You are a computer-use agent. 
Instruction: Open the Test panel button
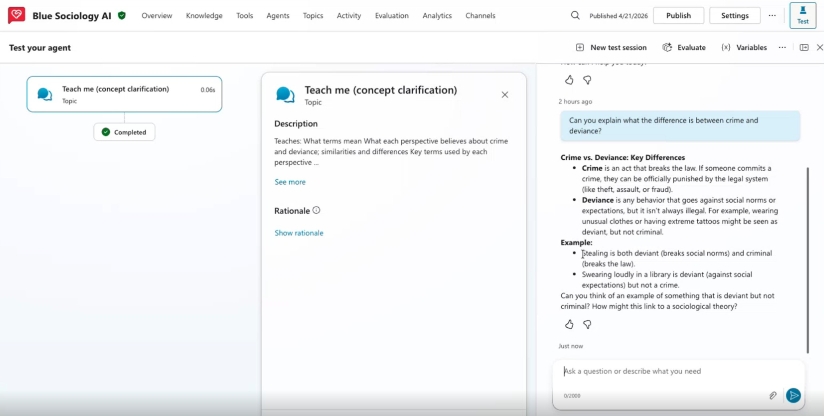pyautogui.click(x=802, y=15)
